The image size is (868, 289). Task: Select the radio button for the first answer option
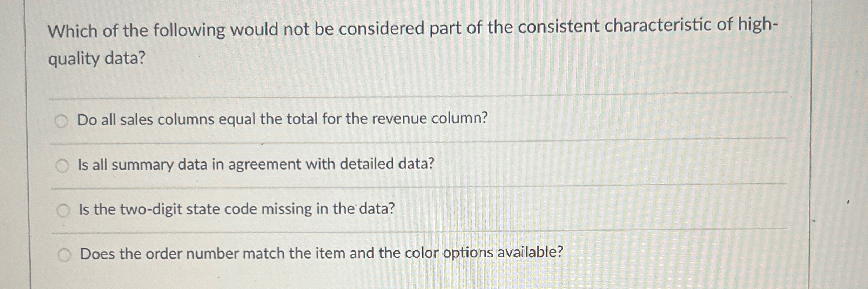click(62, 120)
